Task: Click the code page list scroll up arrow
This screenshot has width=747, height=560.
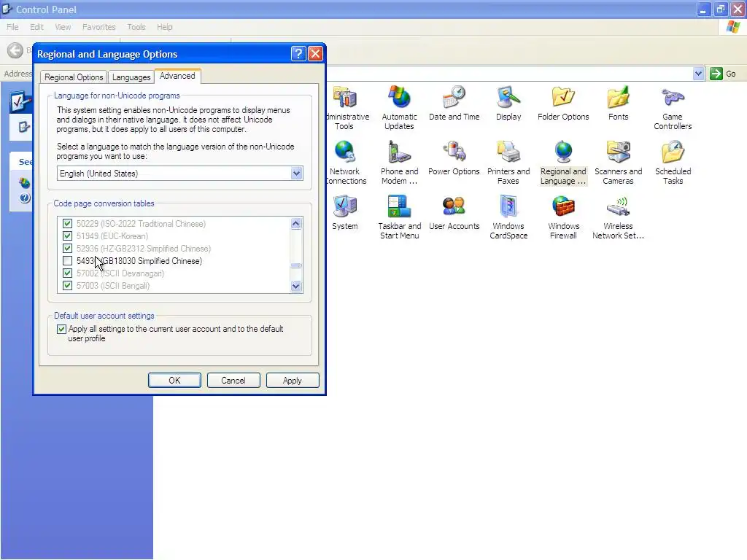Action: [x=296, y=223]
